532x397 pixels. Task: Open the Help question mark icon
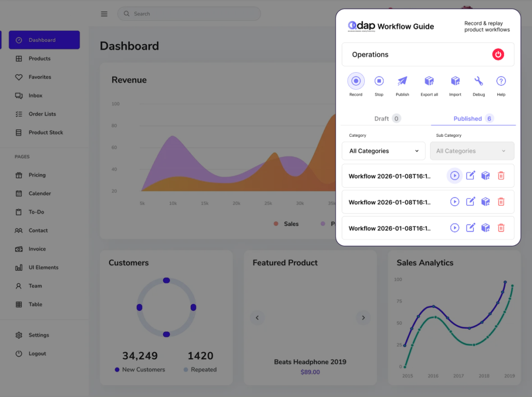pos(501,81)
